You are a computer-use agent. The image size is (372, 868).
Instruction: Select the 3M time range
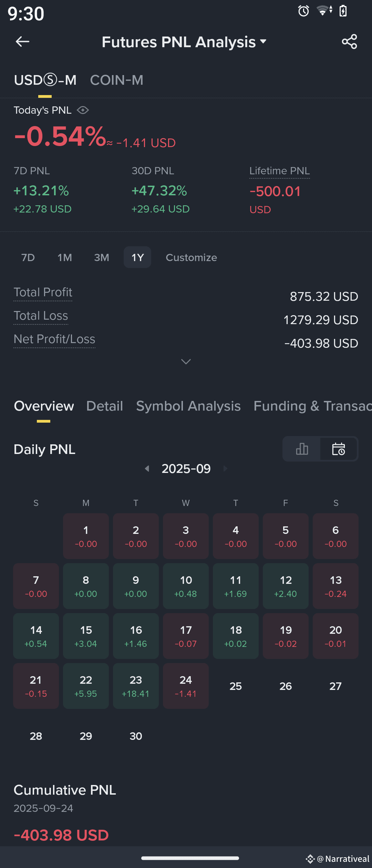tap(102, 257)
